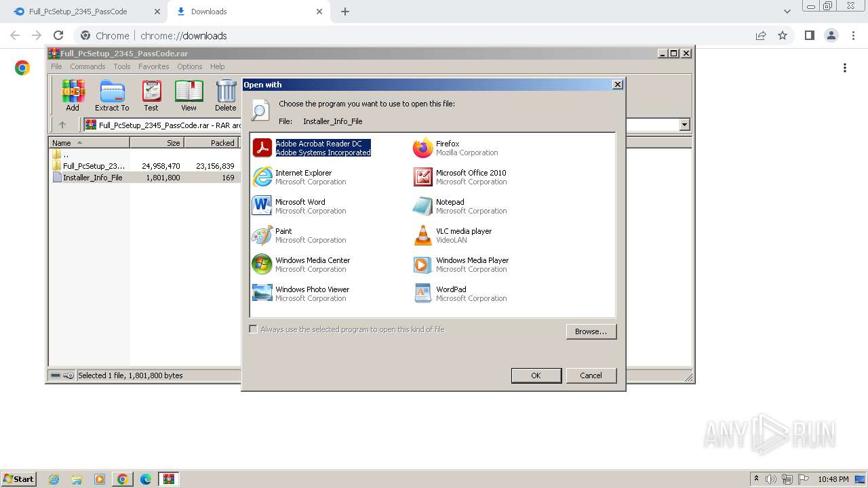Viewport: 868px width, 488px height.
Task: Click size value 24,958,470
Action: pos(161,166)
